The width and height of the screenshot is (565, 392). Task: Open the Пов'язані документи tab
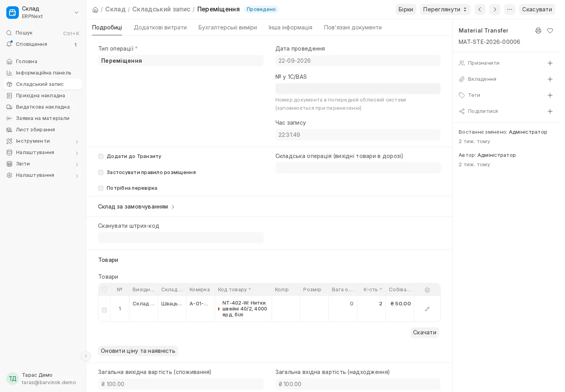353,27
